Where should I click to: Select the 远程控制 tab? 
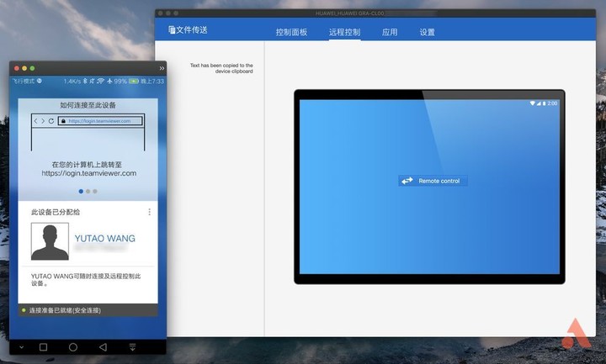click(x=344, y=33)
